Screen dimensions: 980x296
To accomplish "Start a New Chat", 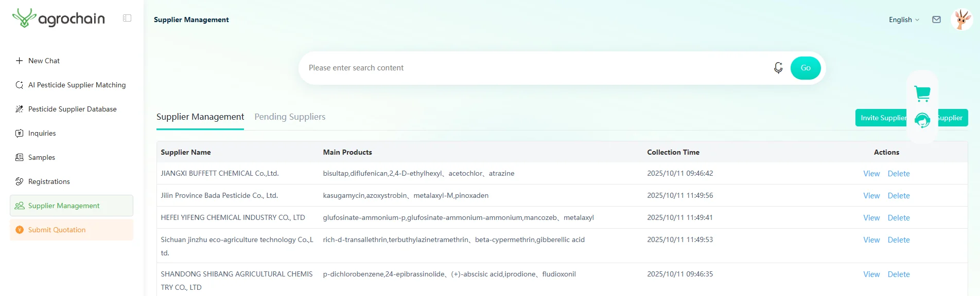I will click(x=44, y=61).
